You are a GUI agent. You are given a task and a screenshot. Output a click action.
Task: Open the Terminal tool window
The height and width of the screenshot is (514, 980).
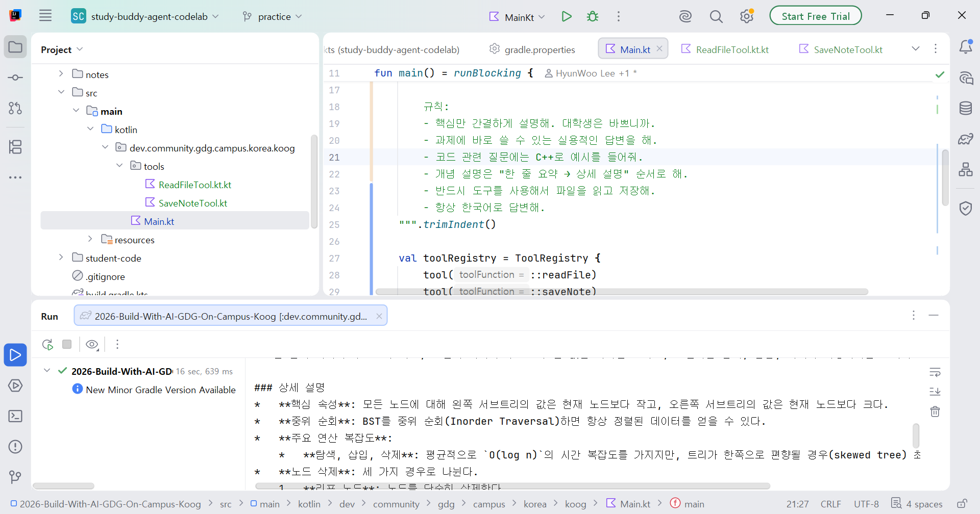[x=15, y=416]
